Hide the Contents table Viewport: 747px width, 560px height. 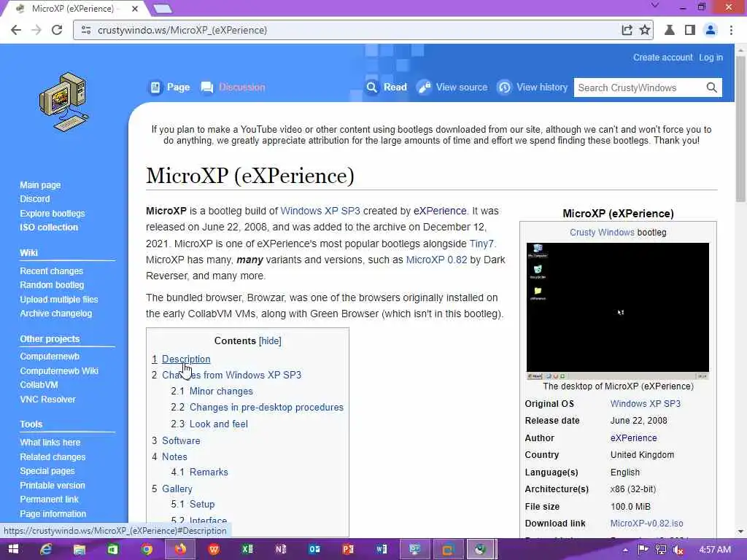[270, 341]
